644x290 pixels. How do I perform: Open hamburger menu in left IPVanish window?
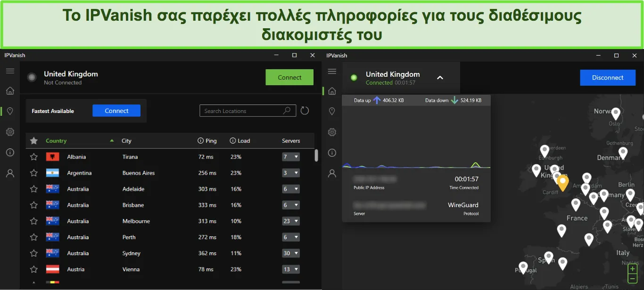pos(10,71)
